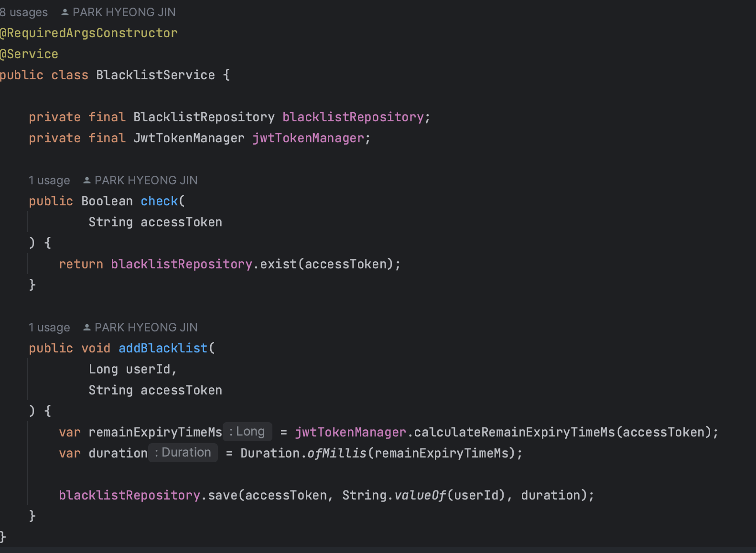
Task: Click calculateRemainExpiryTimeMs method call
Action: (515, 432)
